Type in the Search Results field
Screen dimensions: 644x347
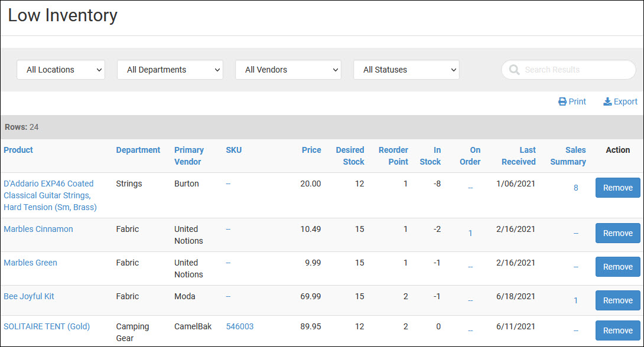[x=573, y=70]
